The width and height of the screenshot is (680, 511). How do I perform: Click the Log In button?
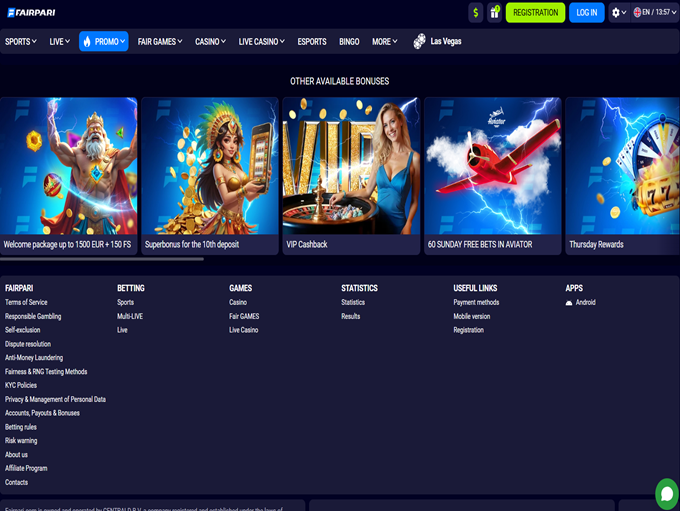[x=587, y=13]
